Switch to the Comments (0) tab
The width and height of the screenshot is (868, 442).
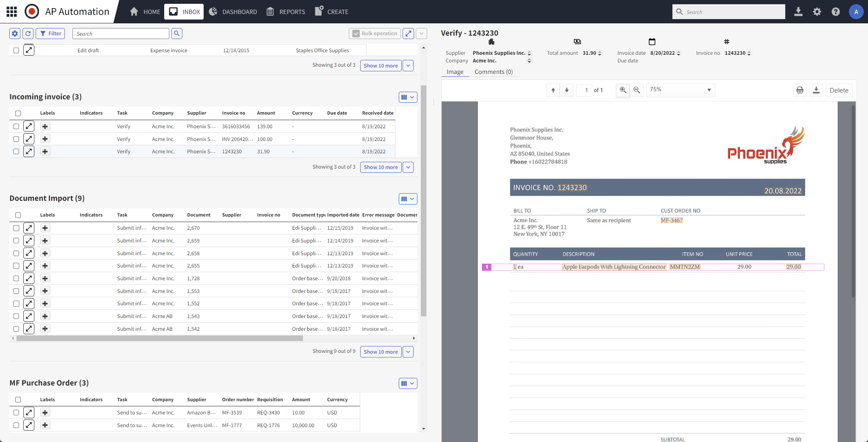click(493, 72)
